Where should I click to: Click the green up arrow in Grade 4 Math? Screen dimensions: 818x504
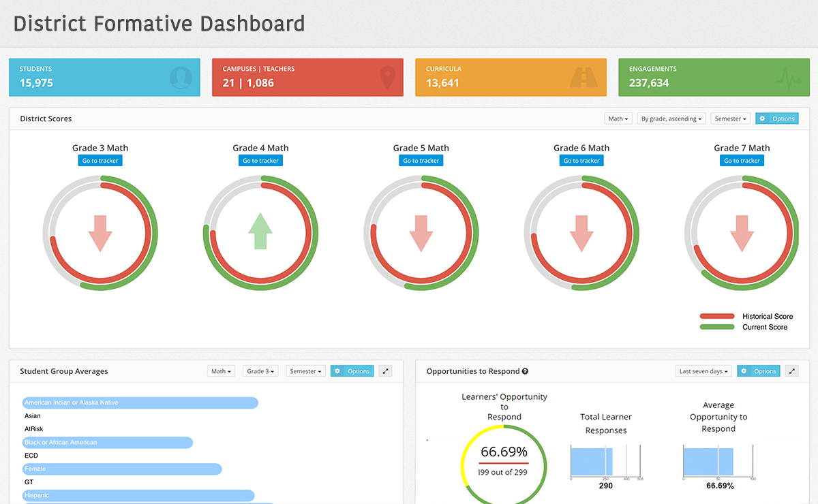[x=260, y=232]
